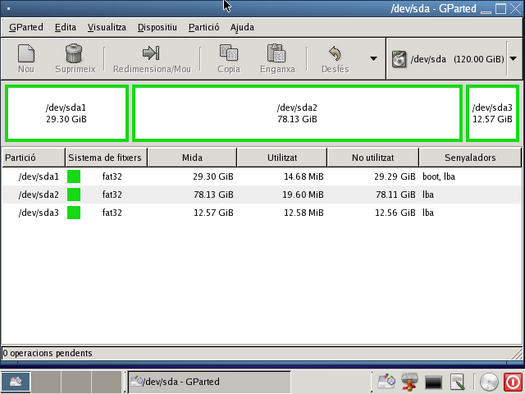Screen dimensions: 525x394
Task: Open the text editor notepad taskbar icon
Action: coord(457,382)
